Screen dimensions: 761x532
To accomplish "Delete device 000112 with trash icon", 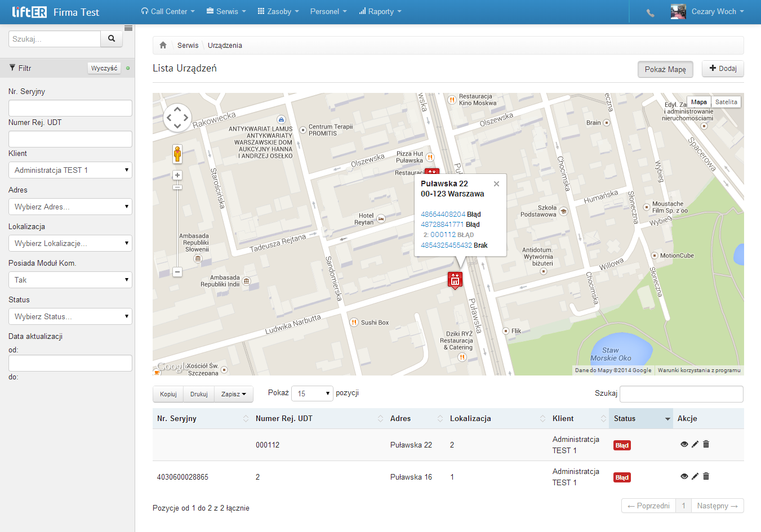I will click(x=706, y=444).
